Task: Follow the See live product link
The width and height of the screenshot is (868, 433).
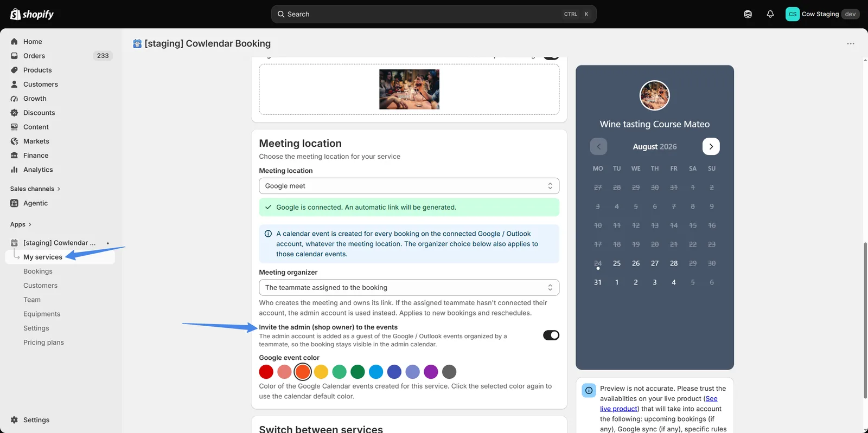Action: click(x=659, y=404)
